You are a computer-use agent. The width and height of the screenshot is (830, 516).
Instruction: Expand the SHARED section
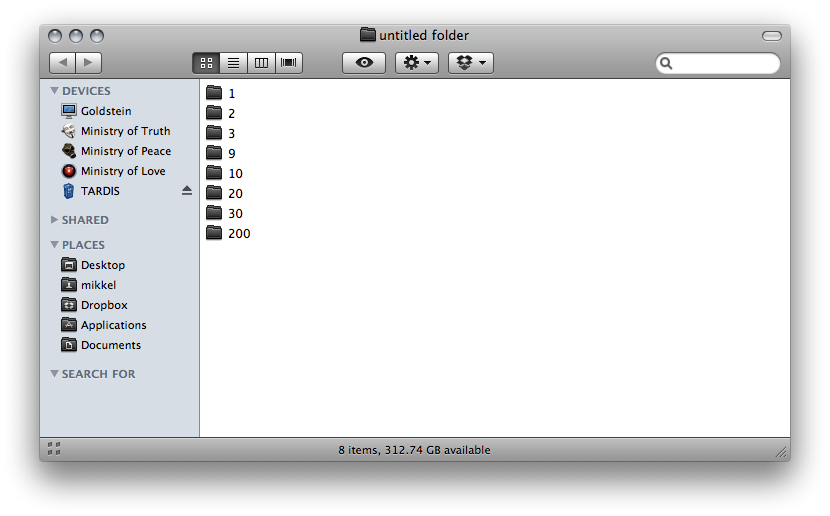[x=54, y=220]
